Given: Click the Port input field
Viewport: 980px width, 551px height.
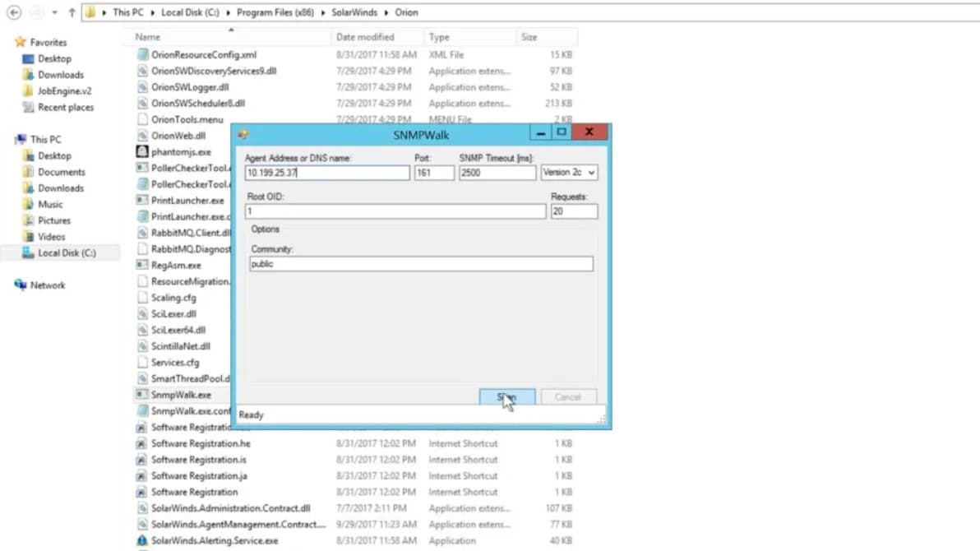Looking at the screenshot, I should pyautogui.click(x=434, y=173).
